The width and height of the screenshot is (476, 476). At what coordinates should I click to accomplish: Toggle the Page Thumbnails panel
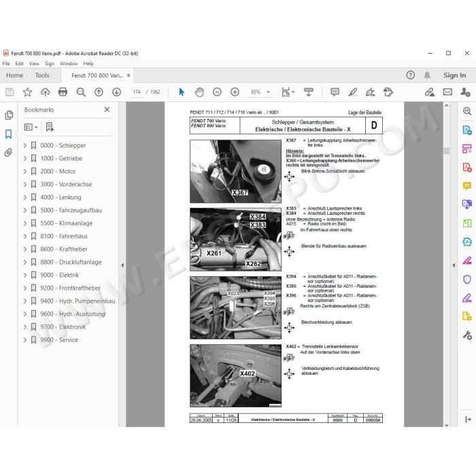tap(9, 115)
